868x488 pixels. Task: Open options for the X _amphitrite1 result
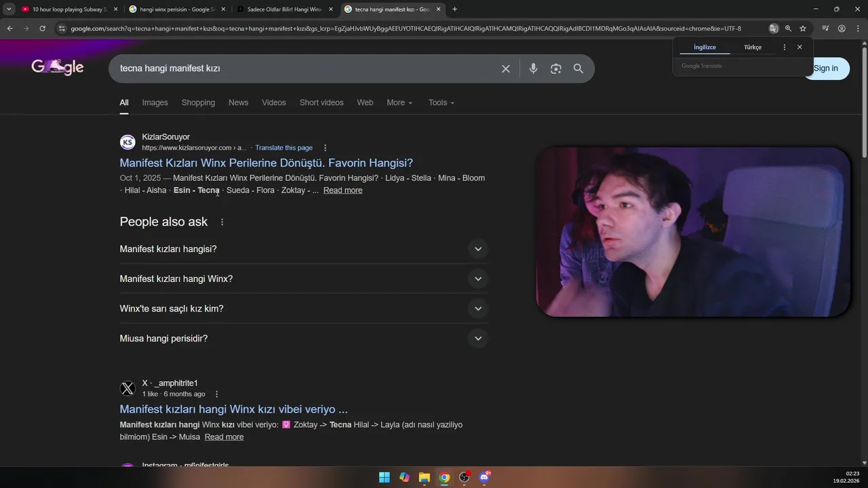[217, 394]
